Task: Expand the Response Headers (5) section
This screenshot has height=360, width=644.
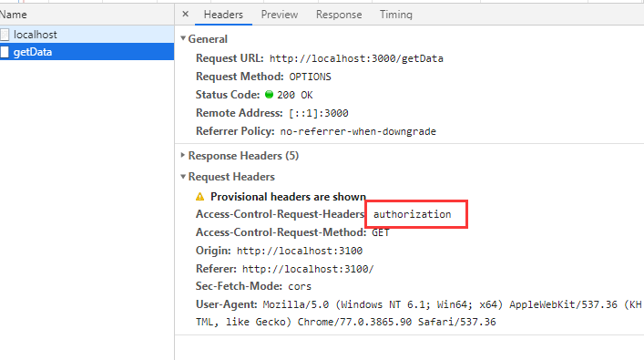Action: [x=183, y=155]
